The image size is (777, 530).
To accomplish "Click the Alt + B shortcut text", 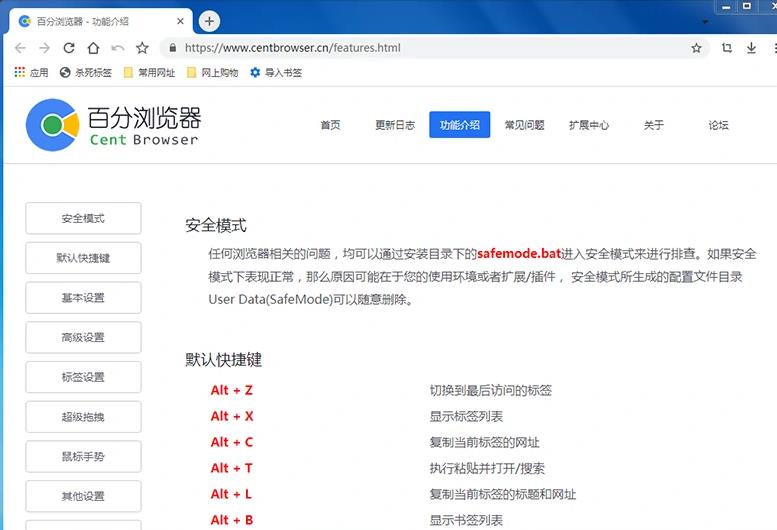I will click(231, 520).
